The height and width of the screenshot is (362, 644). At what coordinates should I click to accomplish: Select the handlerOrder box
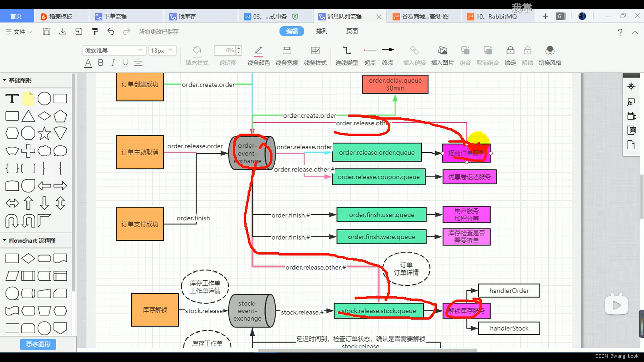tap(509, 291)
